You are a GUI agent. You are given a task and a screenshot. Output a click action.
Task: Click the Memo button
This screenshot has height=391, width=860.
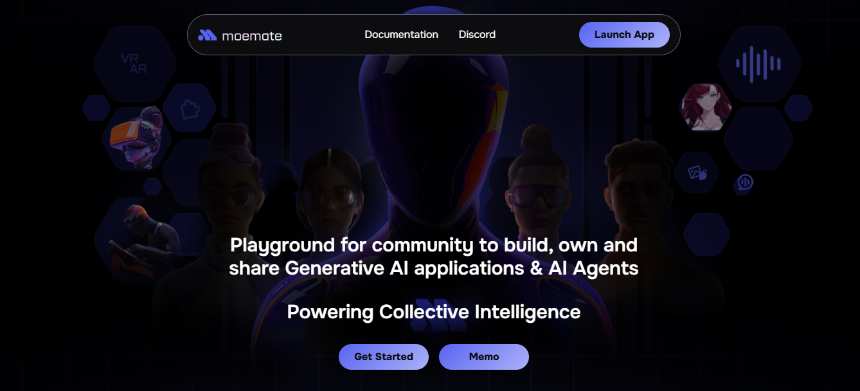tap(484, 356)
